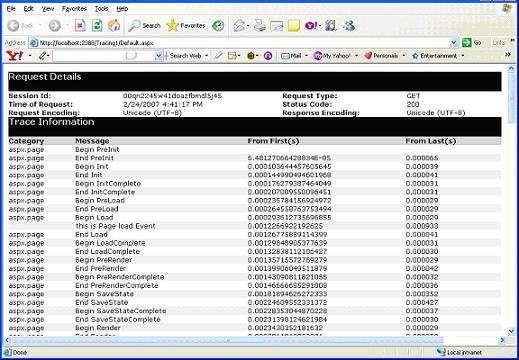The height and width of the screenshot is (360, 519).
Task: Open the Yahoo search box dropdown
Action: pyautogui.click(x=159, y=56)
